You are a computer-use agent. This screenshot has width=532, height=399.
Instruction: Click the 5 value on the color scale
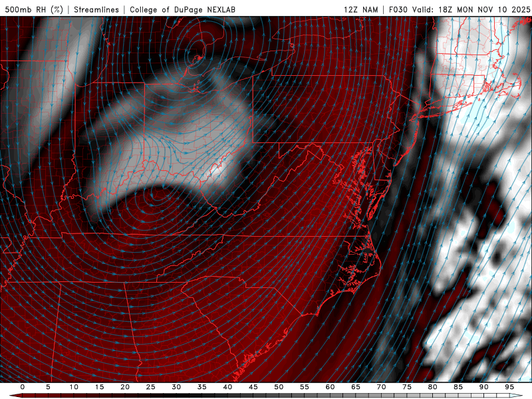48,387
